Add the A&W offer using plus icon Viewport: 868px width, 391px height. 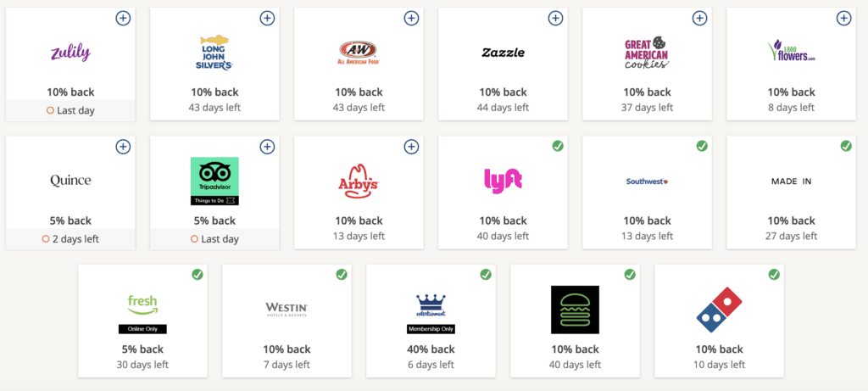411,18
